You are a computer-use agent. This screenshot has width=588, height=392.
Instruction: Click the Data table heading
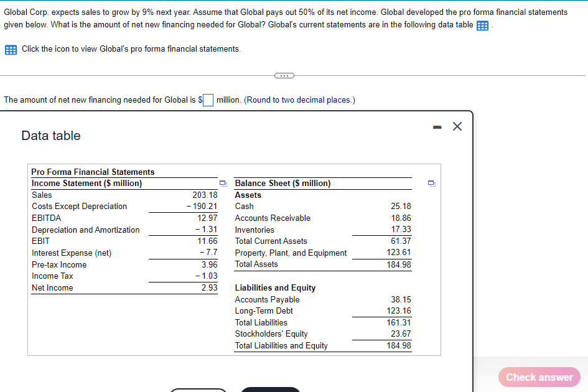[x=51, y=136]
